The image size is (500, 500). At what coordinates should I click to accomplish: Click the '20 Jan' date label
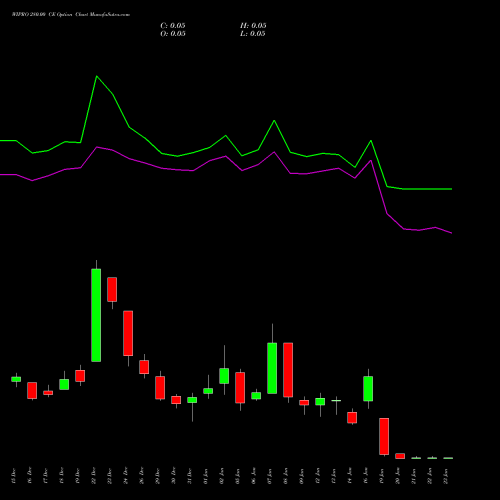tap(398, 476)
